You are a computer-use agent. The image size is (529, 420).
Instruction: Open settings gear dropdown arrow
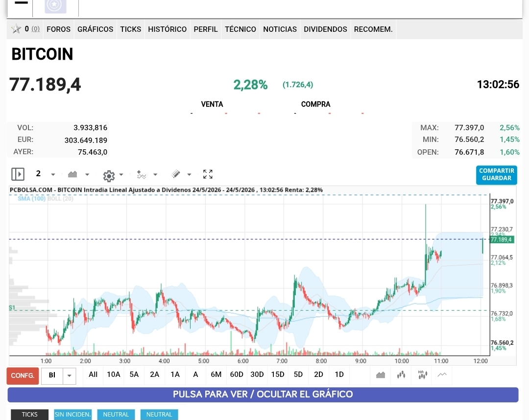coord(121,175)
